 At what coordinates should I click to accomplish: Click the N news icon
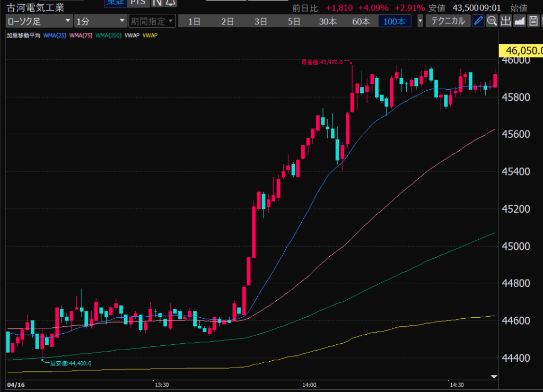click(157, 3)
